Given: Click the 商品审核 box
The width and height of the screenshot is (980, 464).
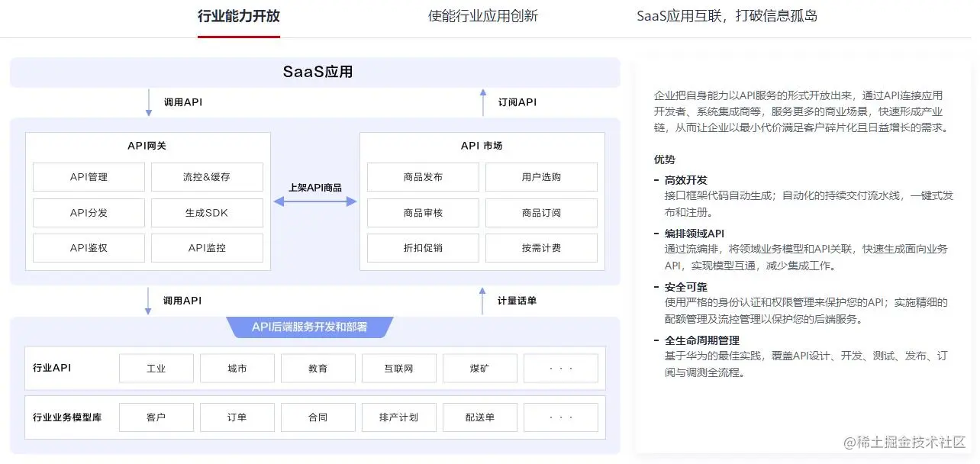Looking at the screenshot, I should (423, 213).
